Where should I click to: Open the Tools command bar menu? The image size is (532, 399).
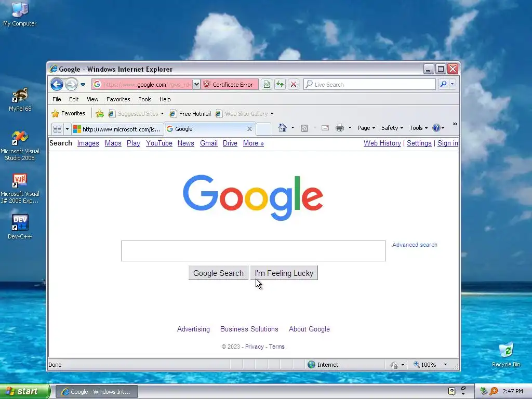pos(418,128)
